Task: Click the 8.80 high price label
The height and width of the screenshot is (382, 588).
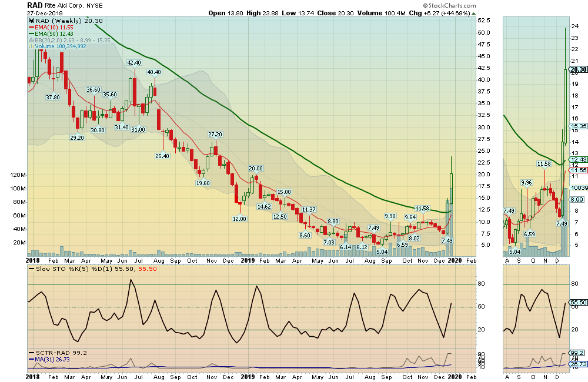Action: (x=333, y=222)
